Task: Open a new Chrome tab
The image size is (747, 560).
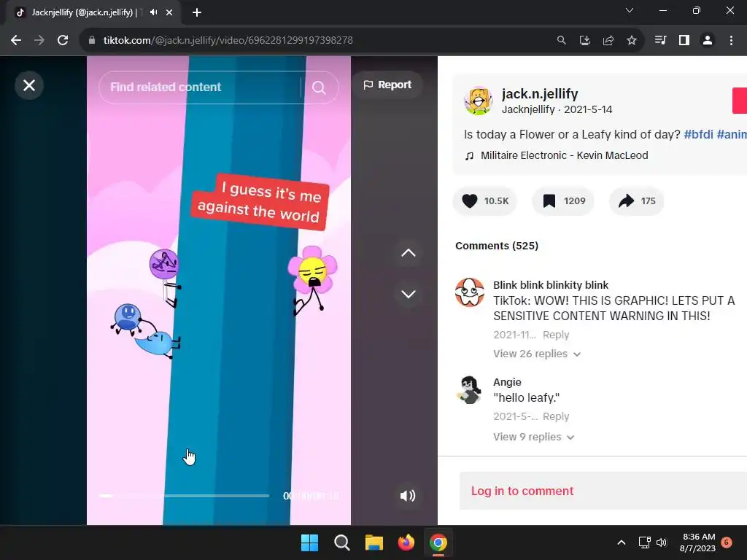Action: (x=197, y=12)
